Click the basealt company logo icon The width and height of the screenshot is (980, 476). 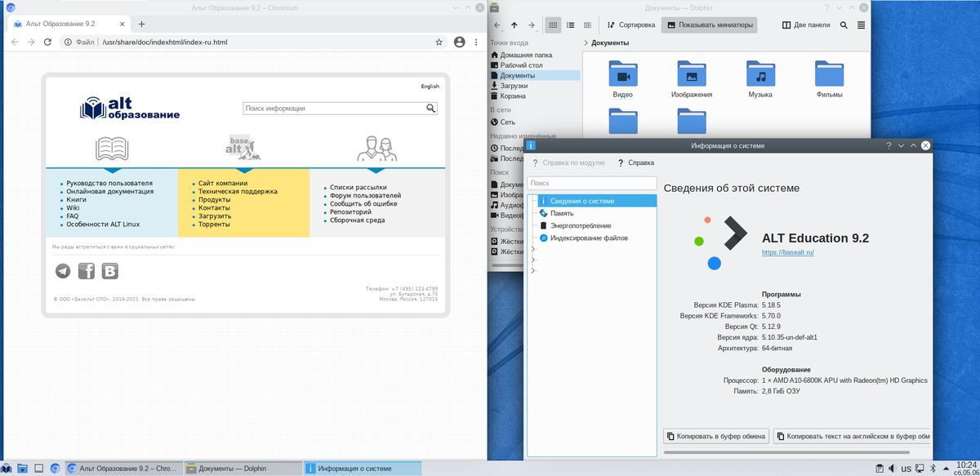coord(243,146)
